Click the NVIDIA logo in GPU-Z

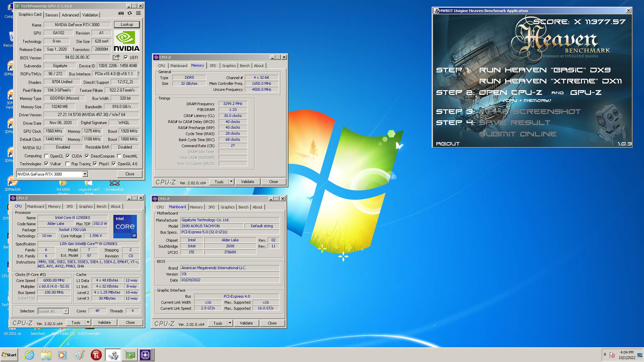[x=126, y=41]
